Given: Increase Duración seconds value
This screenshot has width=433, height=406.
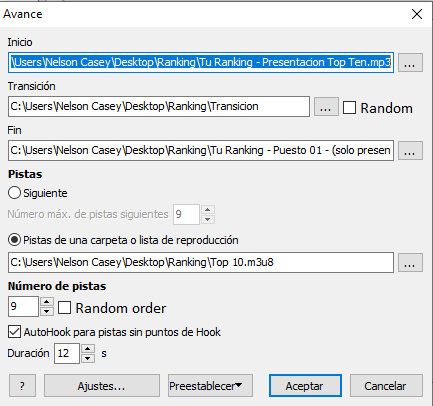Looking at the screenshot, I should [88, 349].
